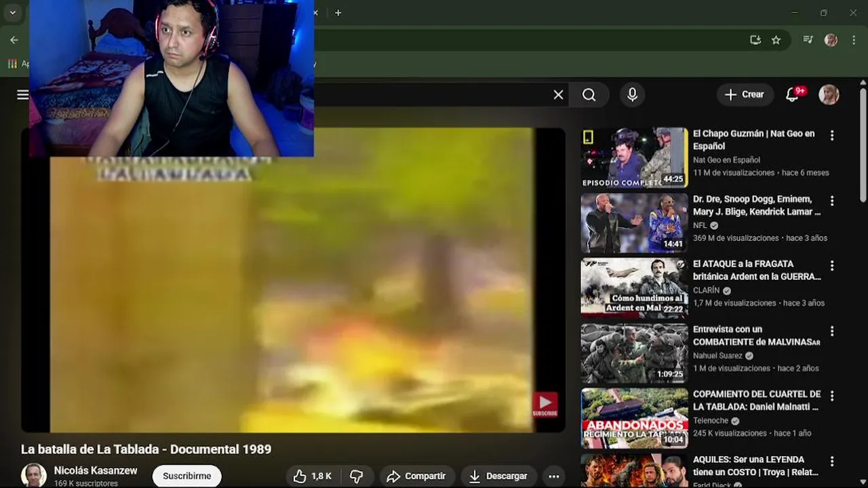The image size is (868, 488).
Task: Bookmark this page with the star icon
Action: click(776, 40)
